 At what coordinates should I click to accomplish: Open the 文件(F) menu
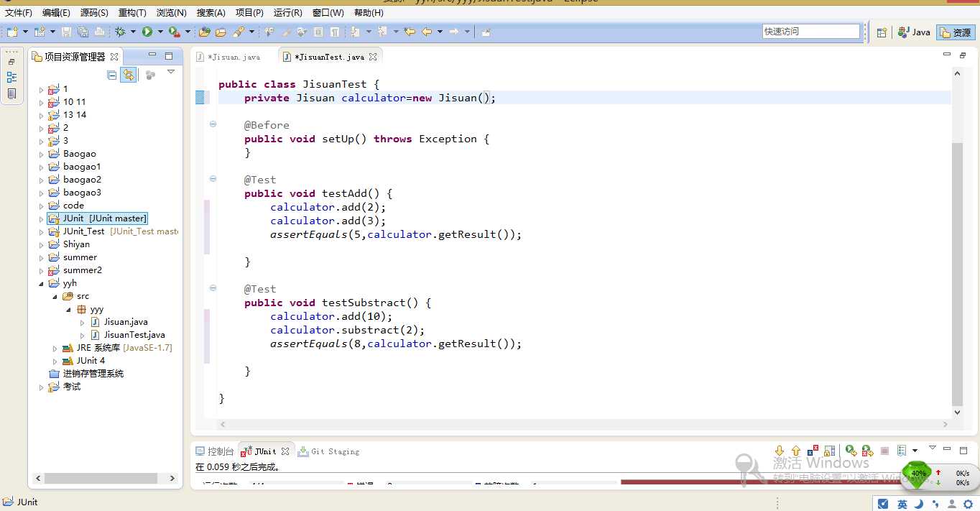tap(19, 13)
